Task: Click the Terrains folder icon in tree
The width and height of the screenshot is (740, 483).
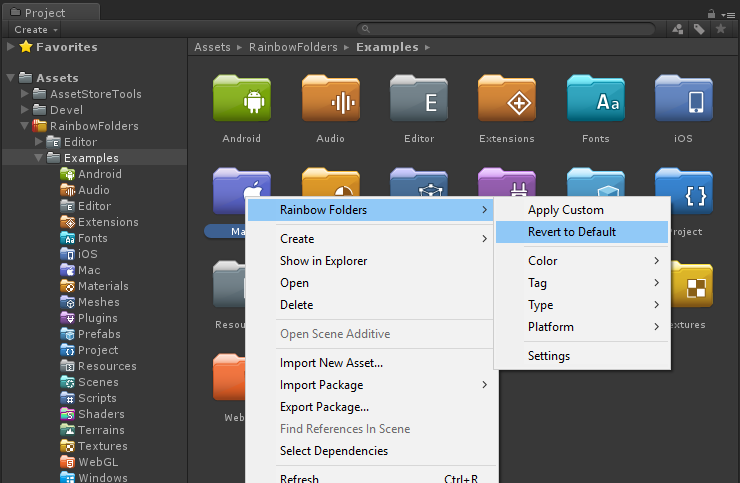Action: tap(68, 430)
